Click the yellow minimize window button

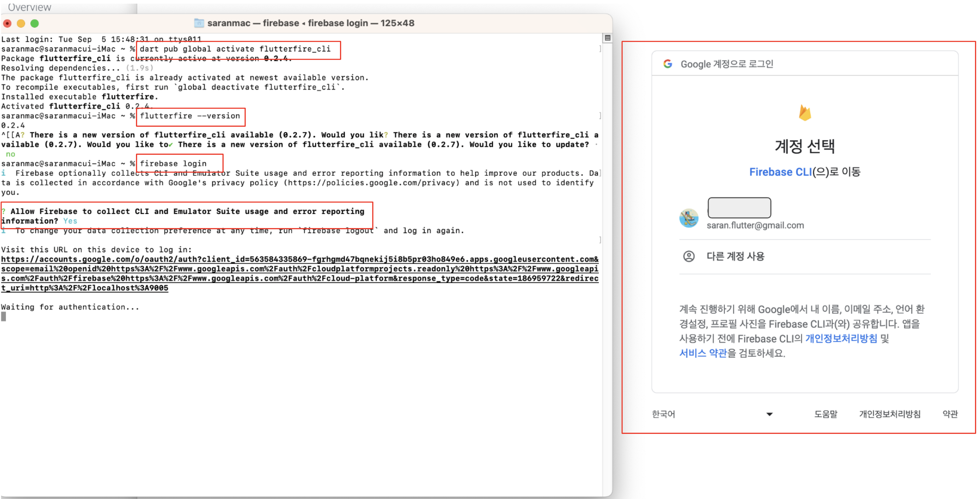21,24
